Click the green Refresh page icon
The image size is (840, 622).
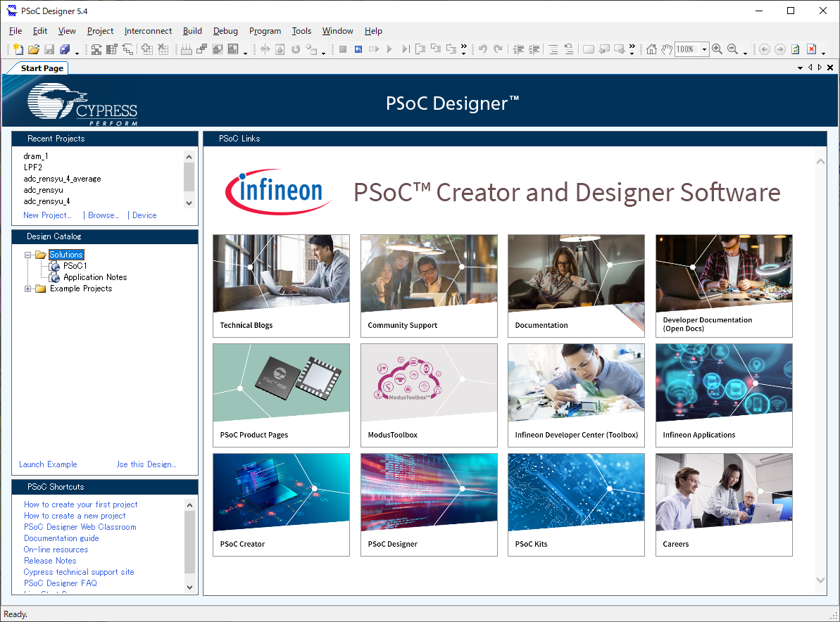pyautogui.click(x=796, y=49)
